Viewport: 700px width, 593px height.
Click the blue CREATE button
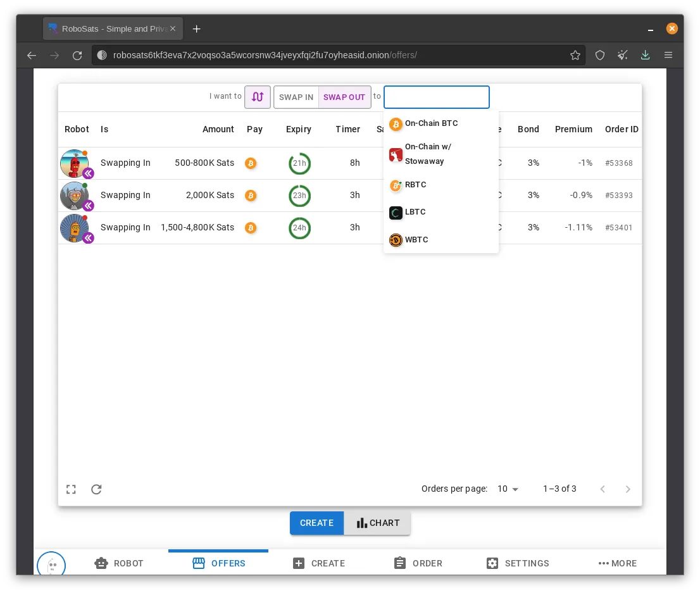click(x=316, y=523)
